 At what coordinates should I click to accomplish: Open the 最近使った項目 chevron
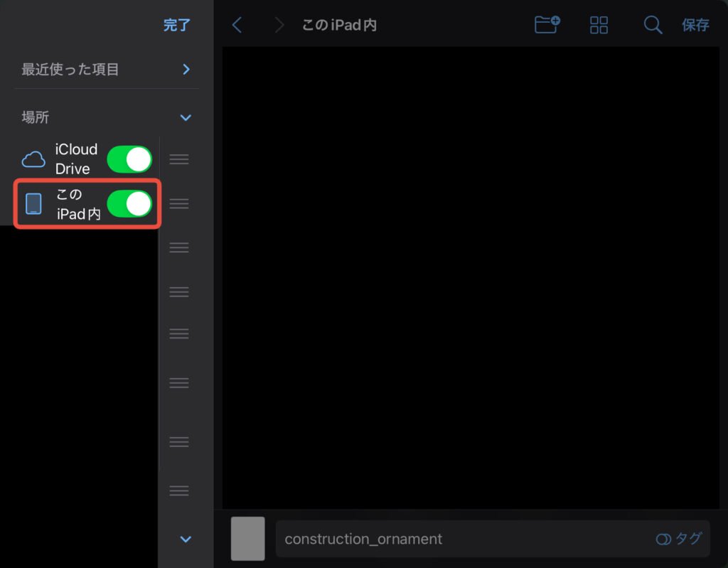coord(186,69)
